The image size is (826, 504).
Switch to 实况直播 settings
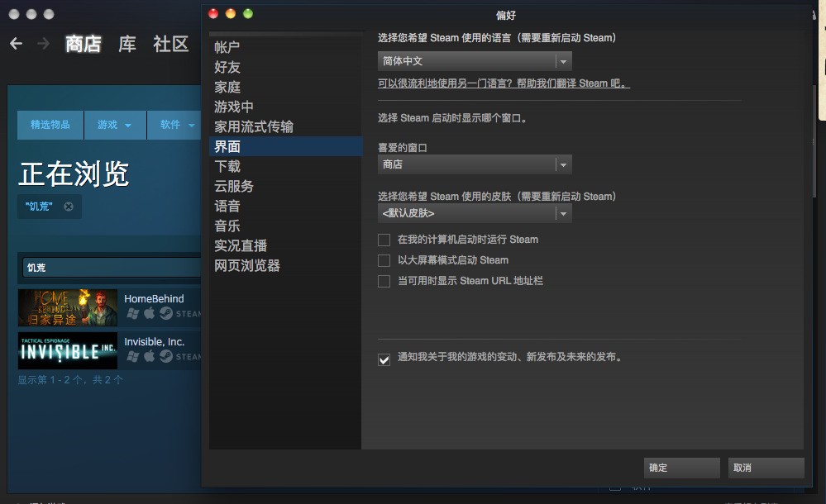[285, 246]
